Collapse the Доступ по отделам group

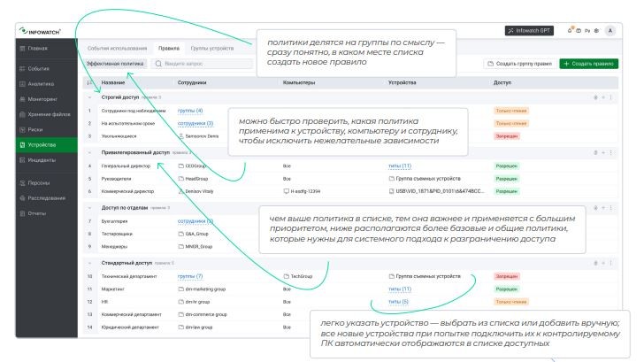(89, 208)
